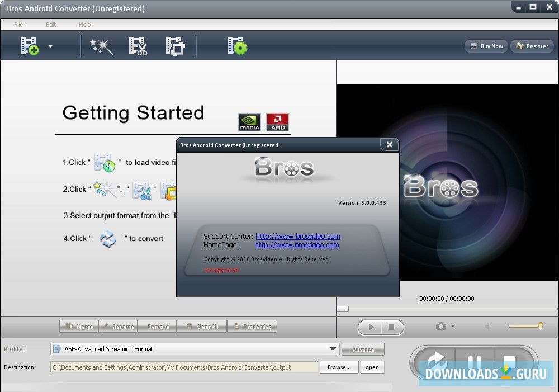Click the convert arrows icon in step 4
This screenshot has width=559, height=392.
pyautogui.click(x=108, y=239)
